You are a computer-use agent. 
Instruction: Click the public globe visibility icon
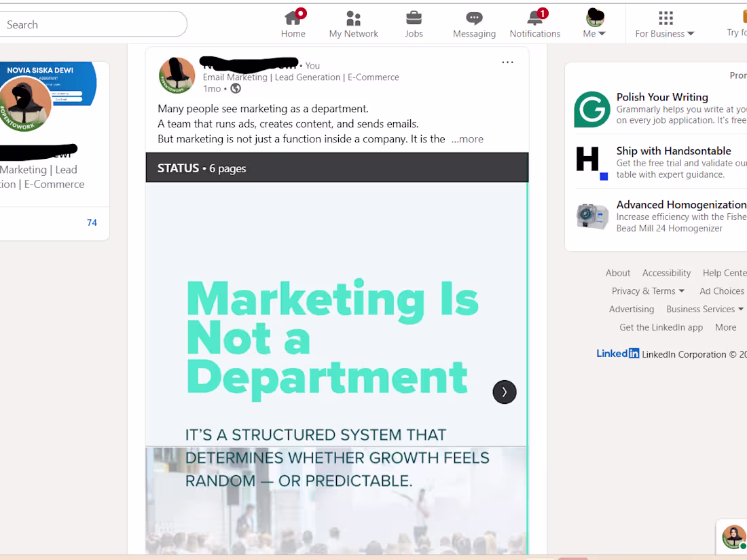[236, 88]
